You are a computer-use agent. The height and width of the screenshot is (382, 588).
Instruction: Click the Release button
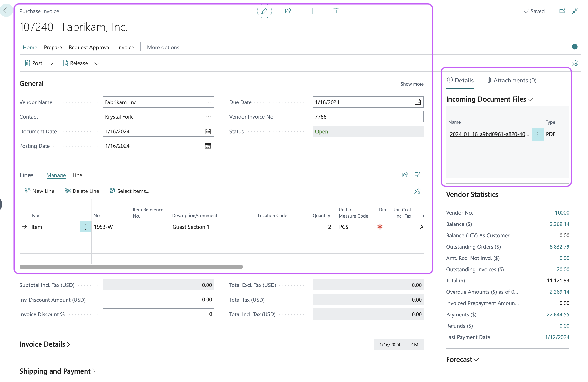coord(75,63)
